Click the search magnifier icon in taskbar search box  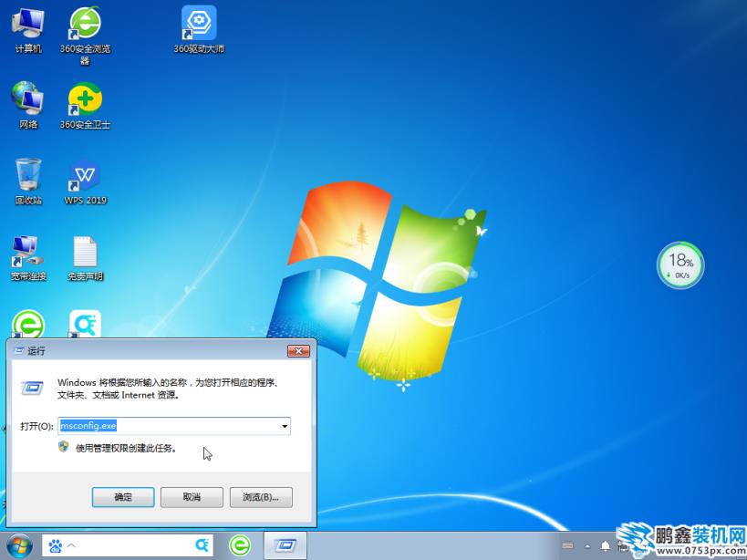click(x=202, y=545)
